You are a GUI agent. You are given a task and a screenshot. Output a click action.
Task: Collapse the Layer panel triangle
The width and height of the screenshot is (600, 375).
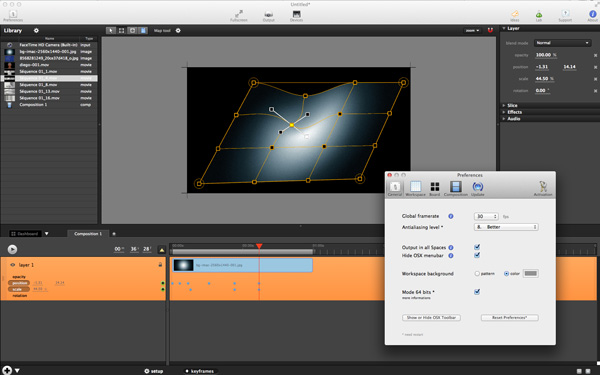[x=504, y=28]
